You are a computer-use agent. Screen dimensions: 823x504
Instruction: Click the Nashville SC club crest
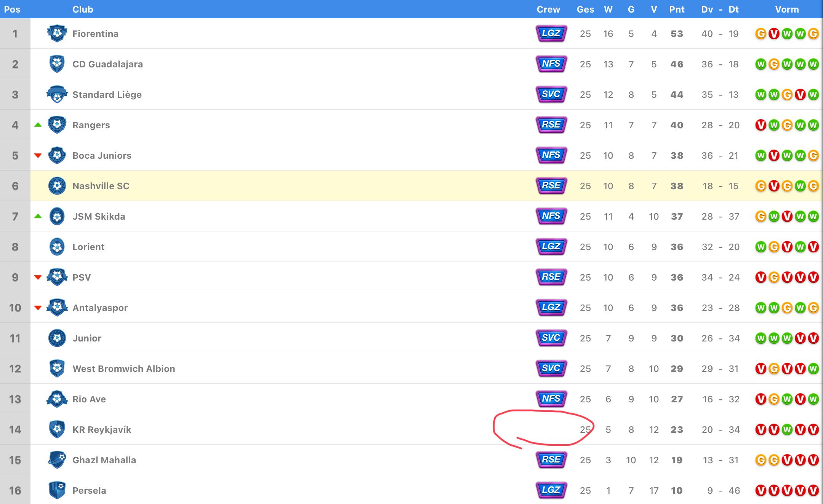click(57, 186)
